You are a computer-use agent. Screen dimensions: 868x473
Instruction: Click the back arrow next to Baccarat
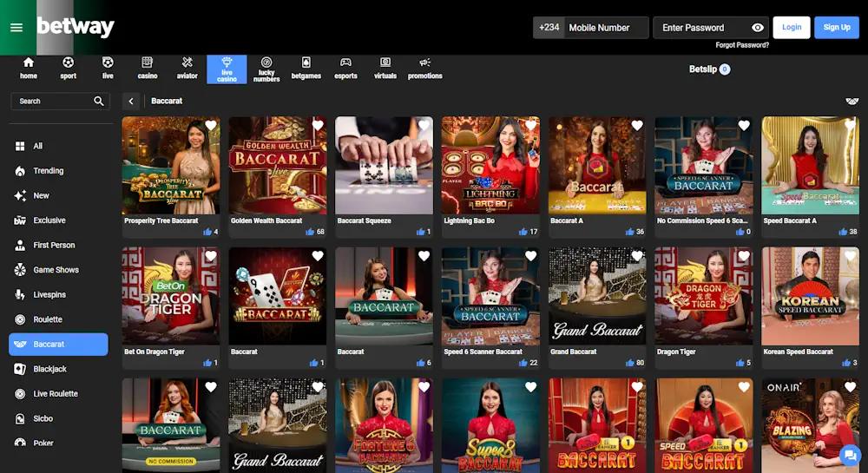click(131, 102)
